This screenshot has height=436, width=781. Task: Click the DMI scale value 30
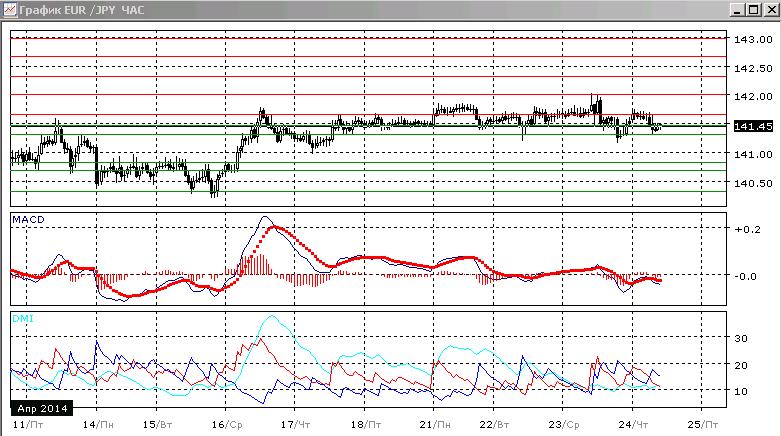741,338
